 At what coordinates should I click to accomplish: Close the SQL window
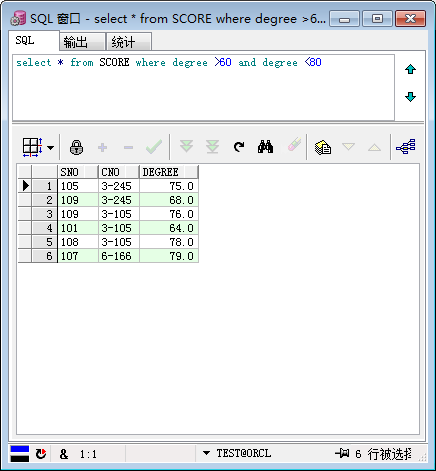410,18
